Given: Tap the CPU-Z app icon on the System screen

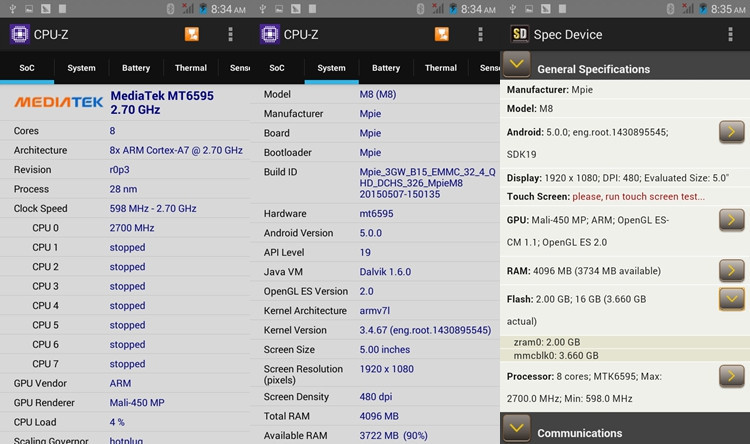Looking at the screenshot, I should pyautogui.click(x=269, y=34).
